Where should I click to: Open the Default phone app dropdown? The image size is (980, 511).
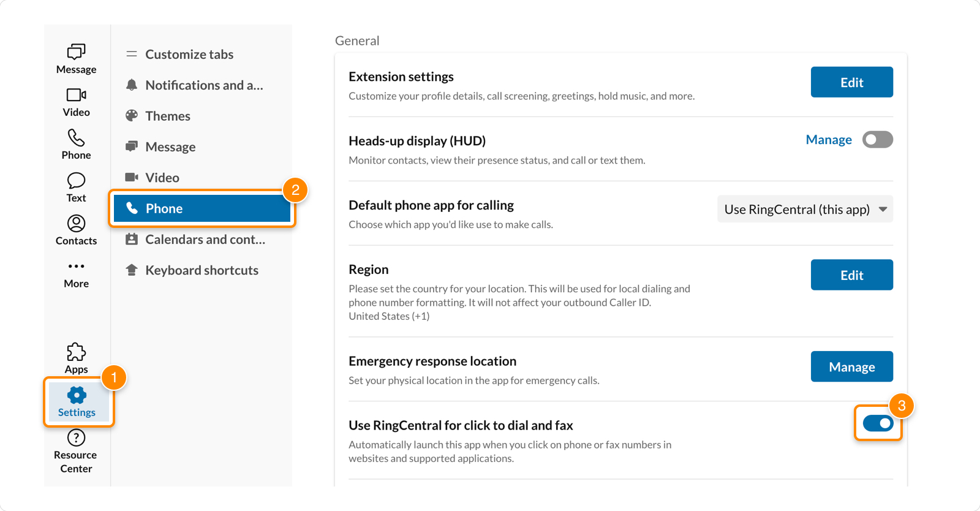tap(804, 209)
